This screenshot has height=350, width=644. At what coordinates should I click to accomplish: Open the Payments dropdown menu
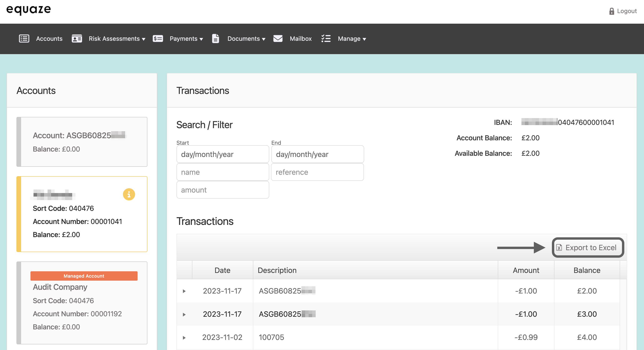point(186,38)
